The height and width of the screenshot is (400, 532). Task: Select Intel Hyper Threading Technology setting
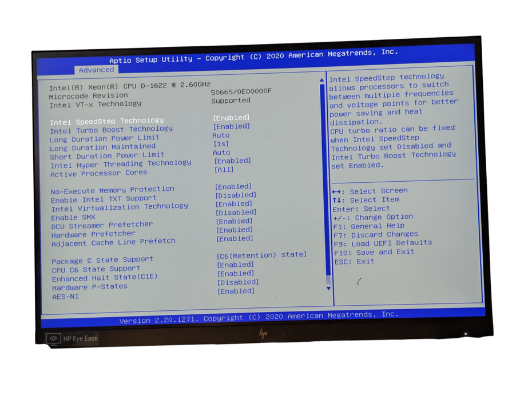(x=121, y=164)
